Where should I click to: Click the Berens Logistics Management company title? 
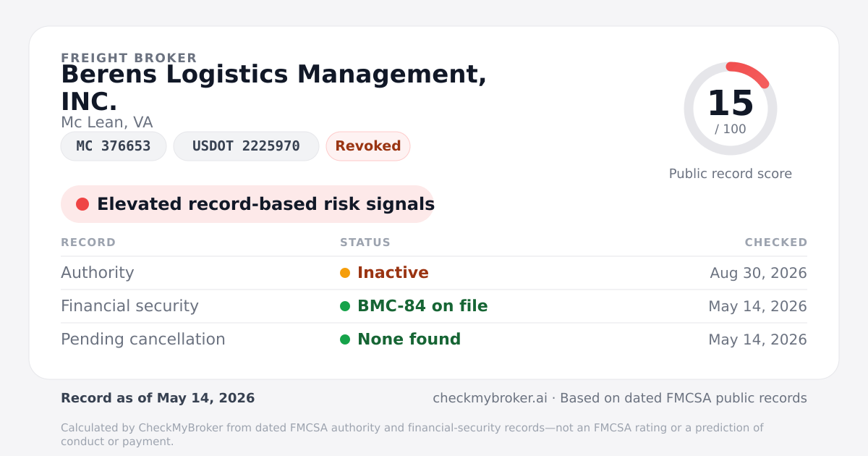[x=274, y=88]
